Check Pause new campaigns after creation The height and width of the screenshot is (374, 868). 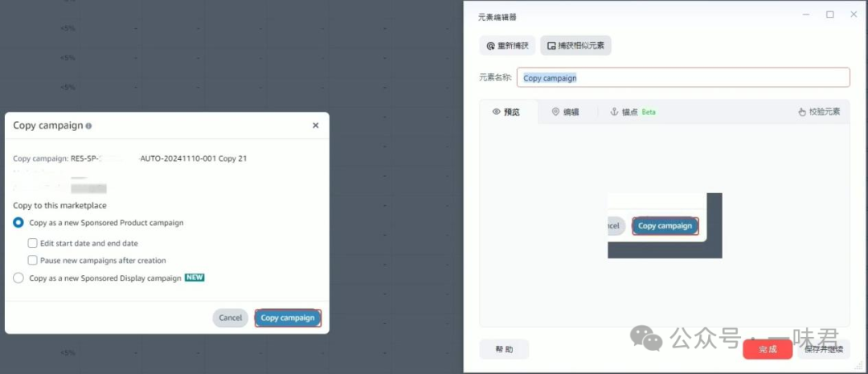click(33, 260)
